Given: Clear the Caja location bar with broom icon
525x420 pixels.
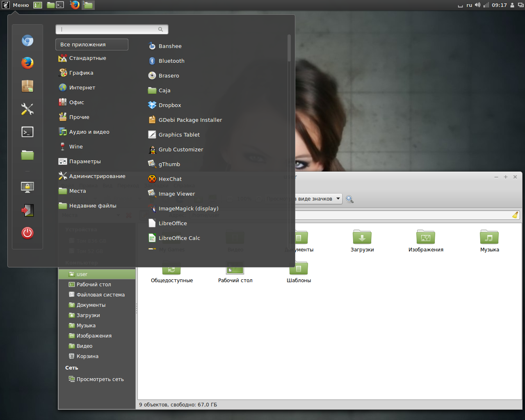Looking at the screenshot, I should click(x=515, y=215).
